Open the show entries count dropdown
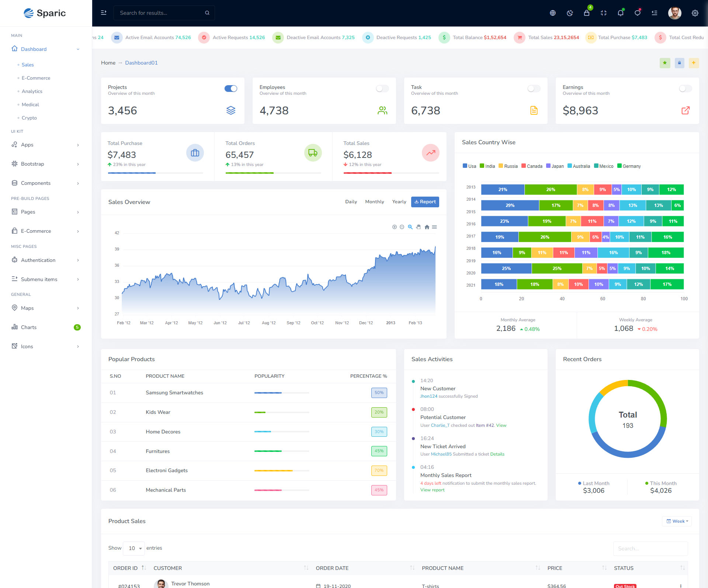Image resolution: width=708 pixels, height=588 pixels. (x=134, y=548)
